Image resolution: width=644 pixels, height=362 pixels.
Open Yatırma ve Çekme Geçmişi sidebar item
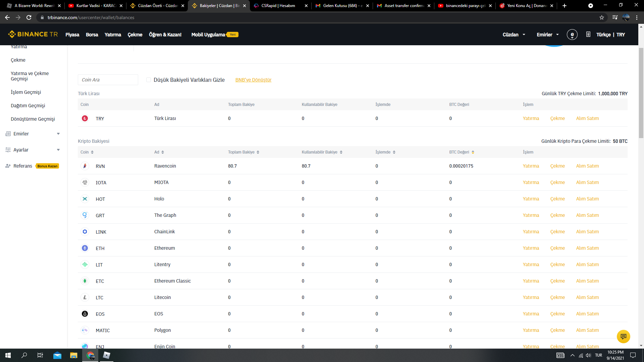coord(30,76)
